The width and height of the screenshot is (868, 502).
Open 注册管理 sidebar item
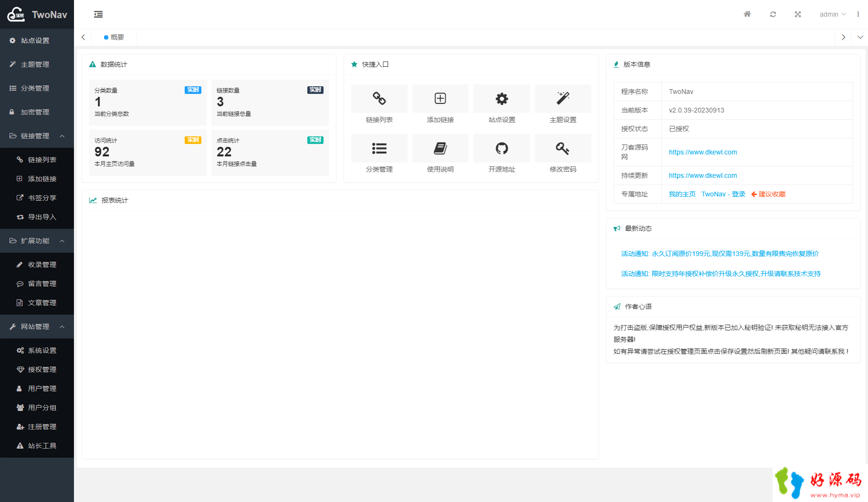pyautogui.click(x=37, y=427)
